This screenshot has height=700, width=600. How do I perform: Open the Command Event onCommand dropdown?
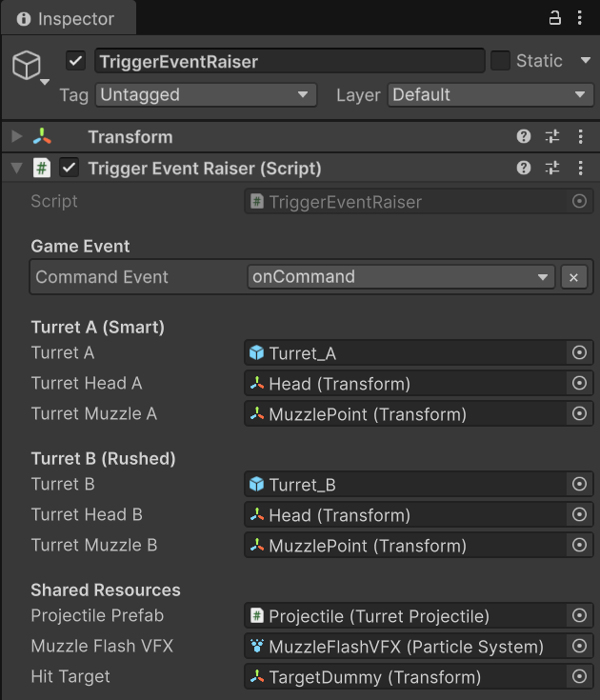(400, 277)
